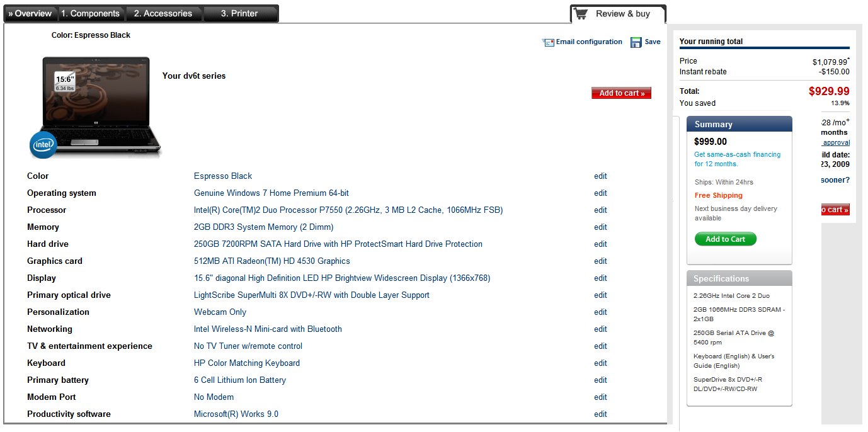Click Intel Wireless-N Mini-card with Bluetooth
This screenshot has height=432, width=868.
[x=268, y=329]
